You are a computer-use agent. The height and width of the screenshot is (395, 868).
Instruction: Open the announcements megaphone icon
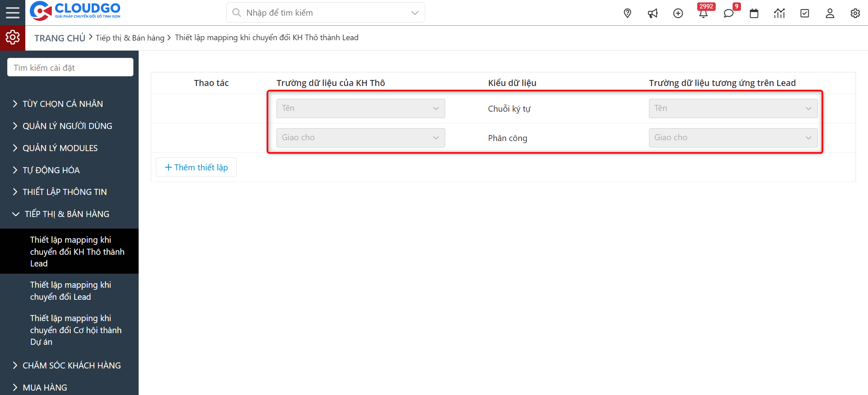[x=653, y=13]
